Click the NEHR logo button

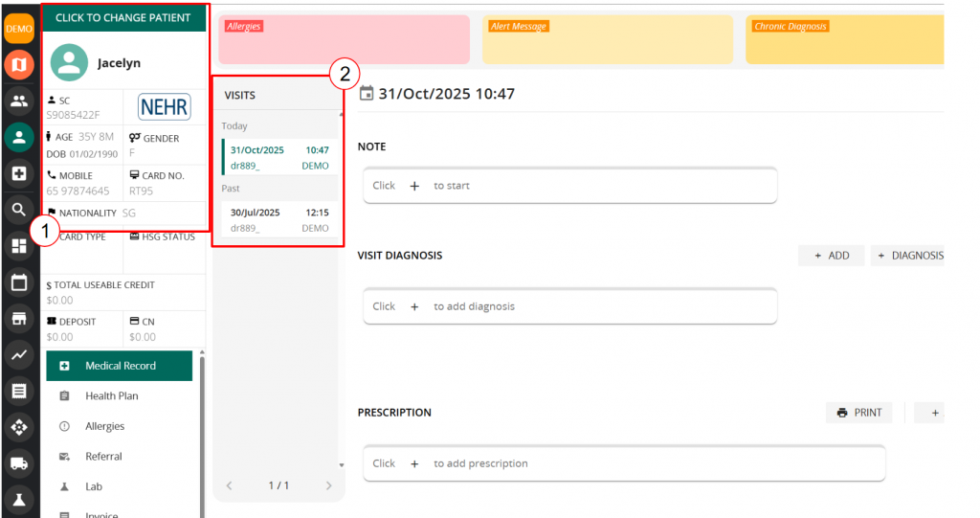(x=164, y=106)
